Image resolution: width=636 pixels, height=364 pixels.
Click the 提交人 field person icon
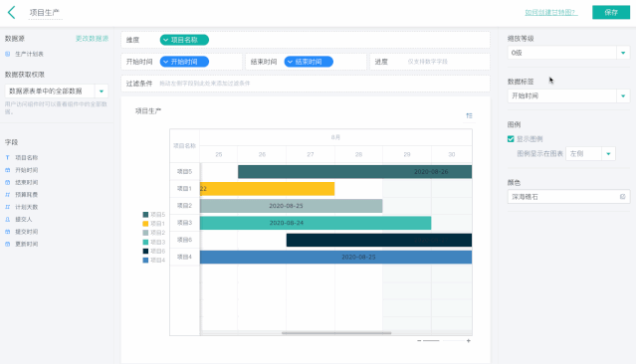coord(7,219)
